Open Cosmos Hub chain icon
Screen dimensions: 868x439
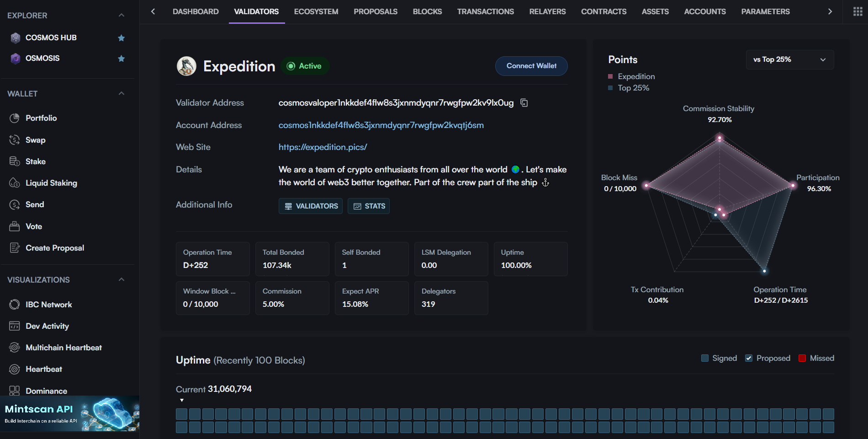[16, 38]
